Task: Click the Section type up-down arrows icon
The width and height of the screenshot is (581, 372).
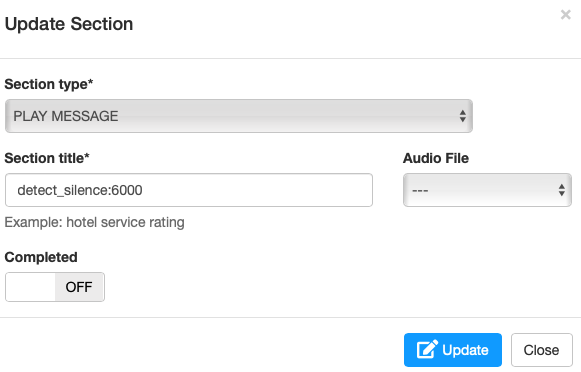Action: point(462,116)
